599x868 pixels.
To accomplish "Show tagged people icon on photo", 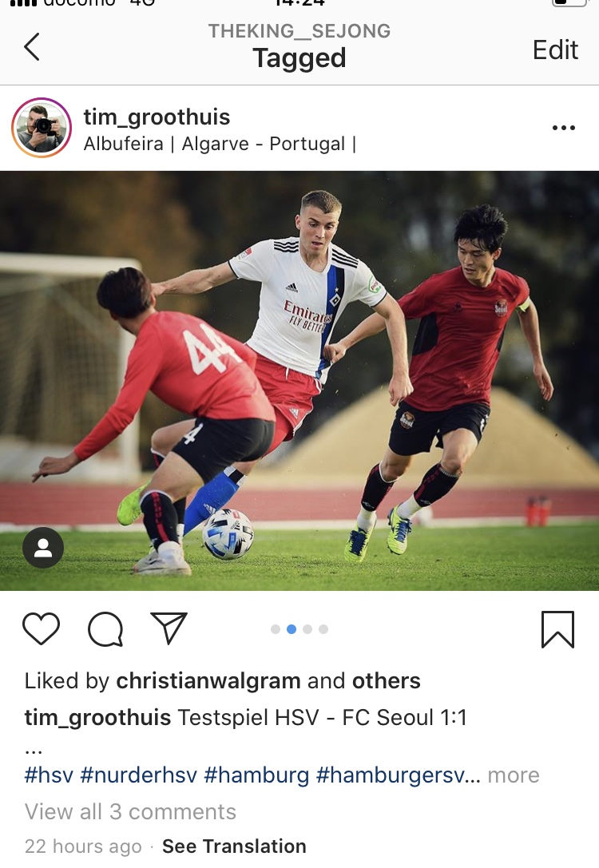I will click(x=43, y=548).
